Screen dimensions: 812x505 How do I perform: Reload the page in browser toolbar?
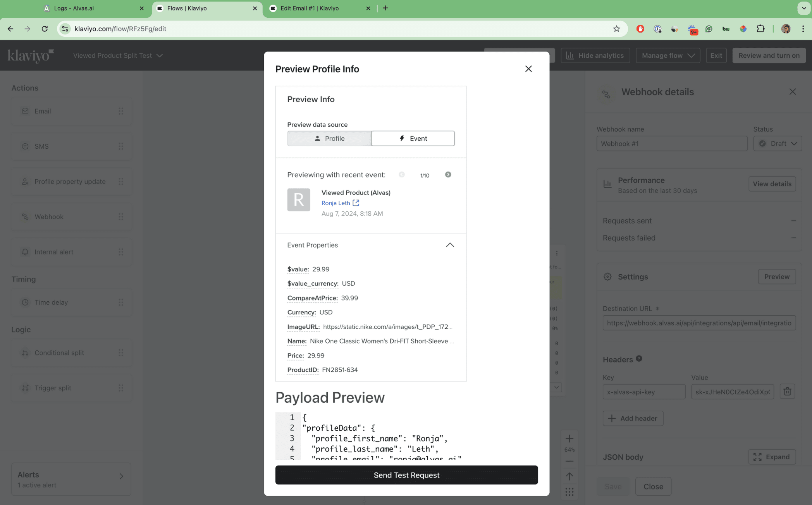click(x=45, y=29)
